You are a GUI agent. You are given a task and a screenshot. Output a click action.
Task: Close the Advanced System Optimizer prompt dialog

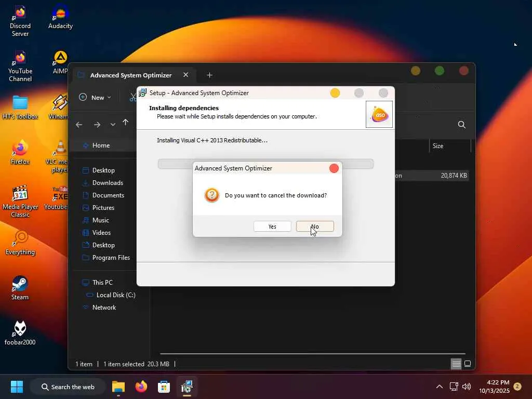coord(334,168)
